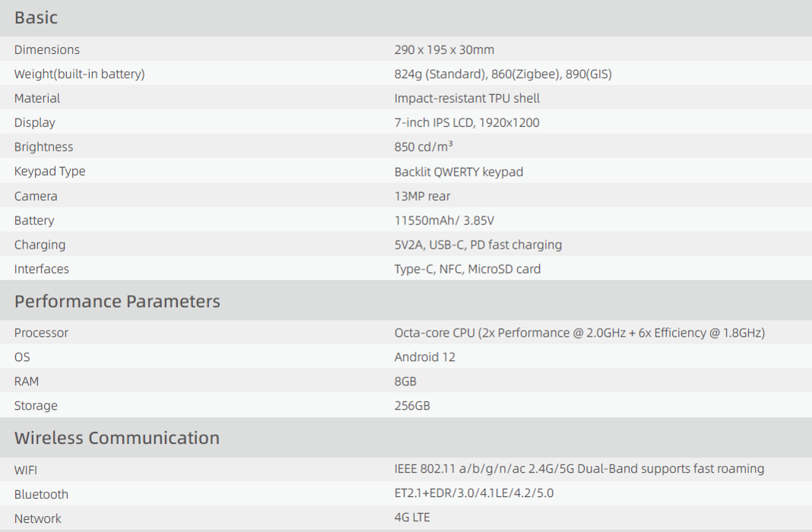Click the Backlit QWERTY keypad value

pyautogui.click(x=458, y=172)
